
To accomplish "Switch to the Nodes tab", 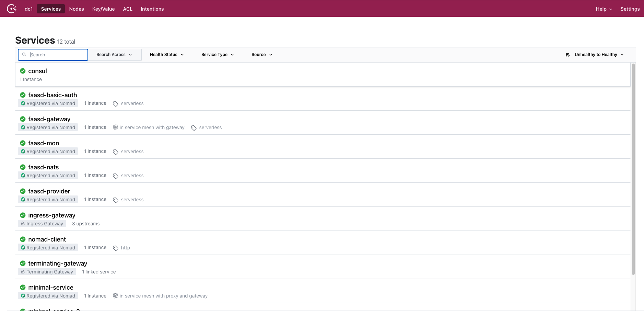I will pos(77,9).
